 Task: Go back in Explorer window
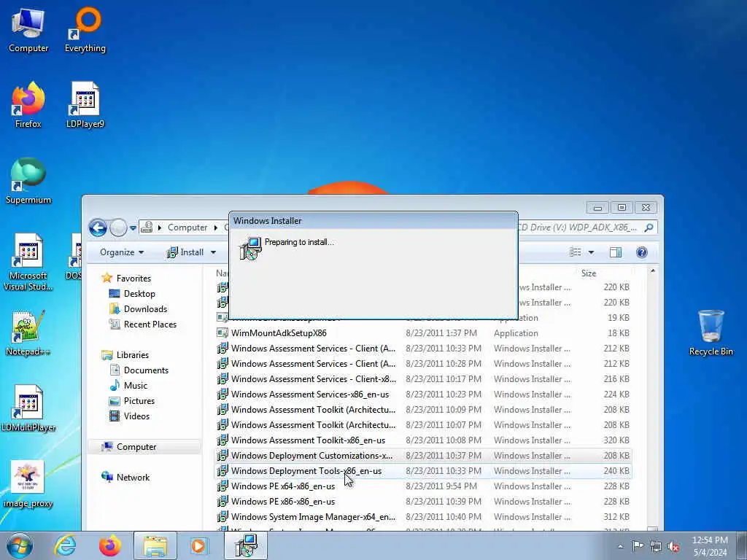(x=98, y=227)
